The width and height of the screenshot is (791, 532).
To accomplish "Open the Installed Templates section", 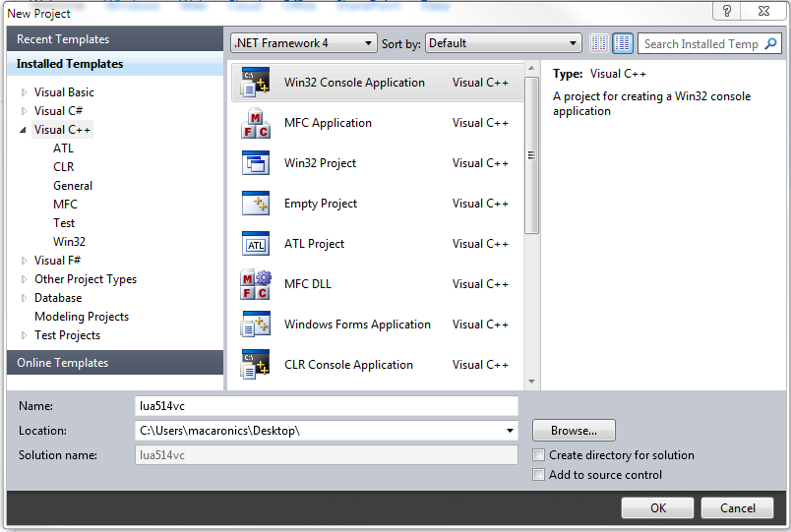I will 115,64.
